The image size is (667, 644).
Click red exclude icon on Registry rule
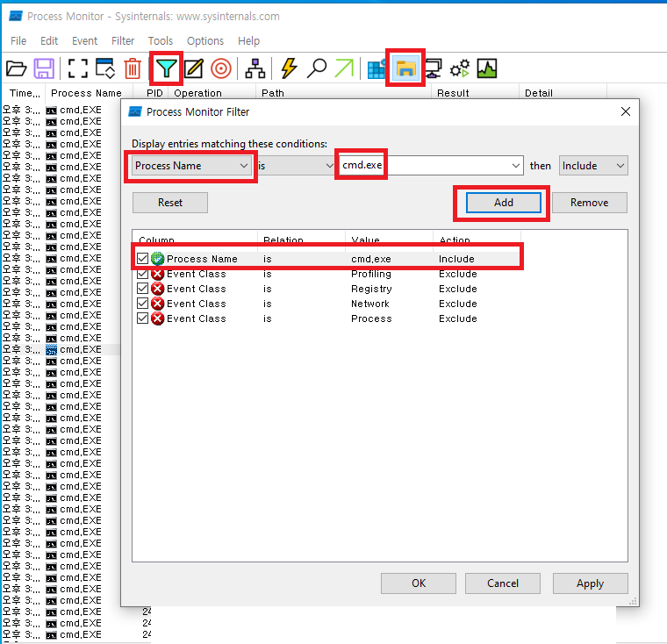pos(157,289)
